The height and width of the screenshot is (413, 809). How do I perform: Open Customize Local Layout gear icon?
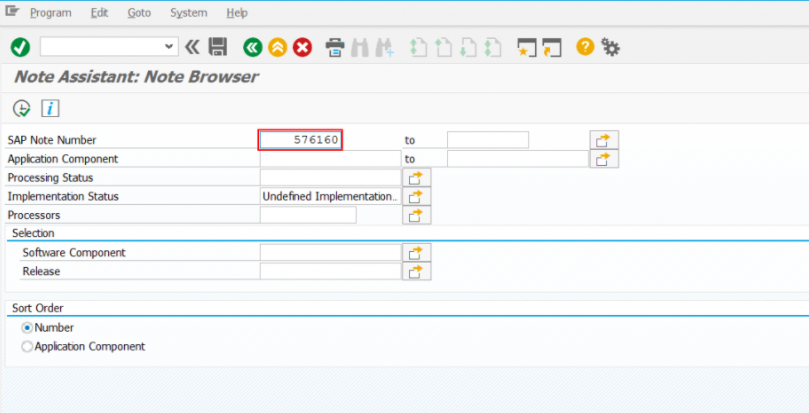[x=610, y=47]
